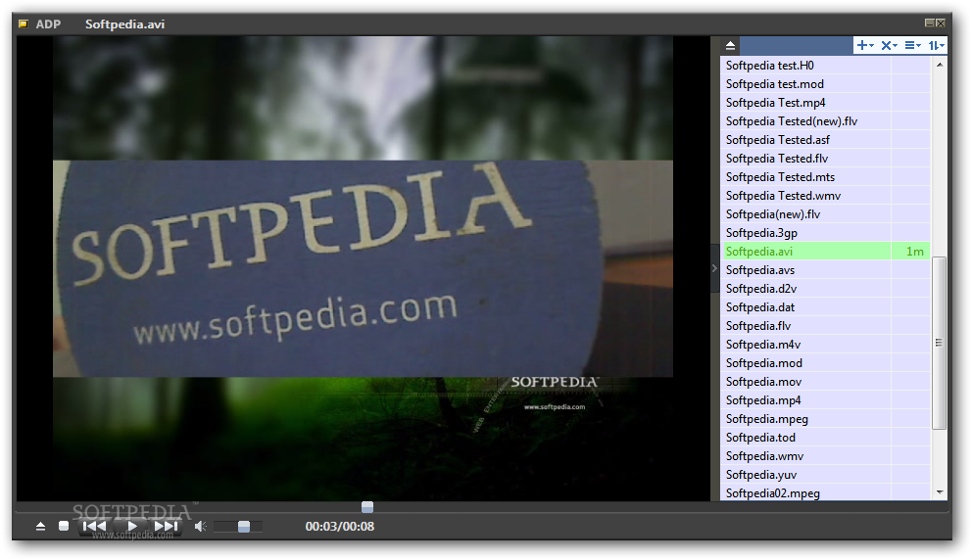Click the 00:03/00:08 time display

[340, 526]
